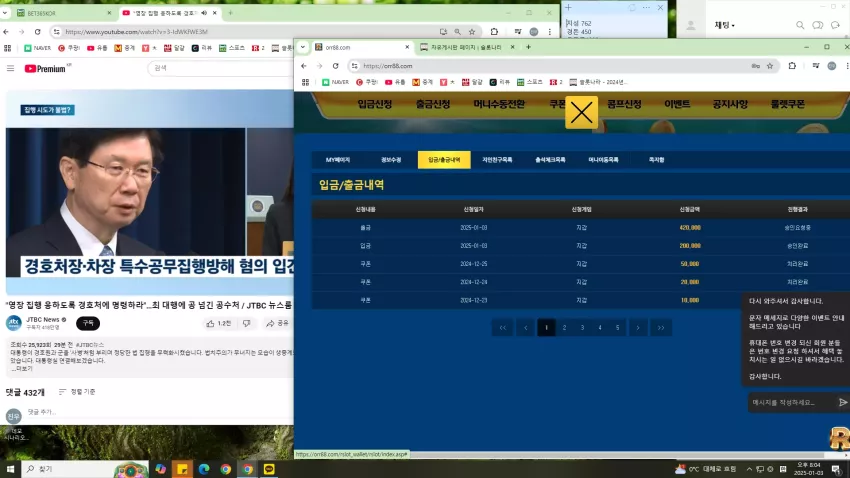This screenshot has height=478, width=850.
Task: Open Sticky Notes from the taskbar
Action: click(182, 469)
